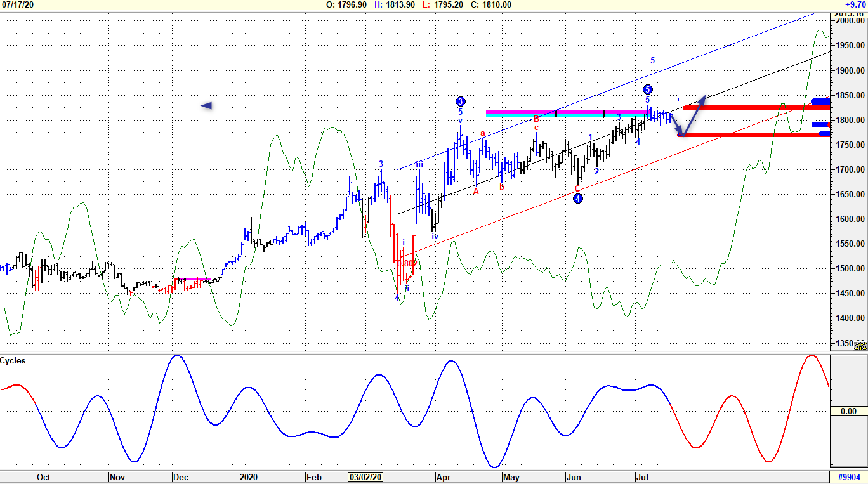868x484 pixels.
Task: Click the Nov label on the time axis
Action: click(x=117, y=477)
